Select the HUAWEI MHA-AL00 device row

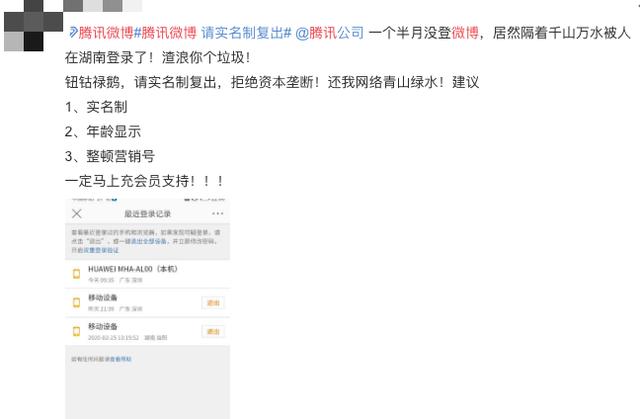(147, 274)
